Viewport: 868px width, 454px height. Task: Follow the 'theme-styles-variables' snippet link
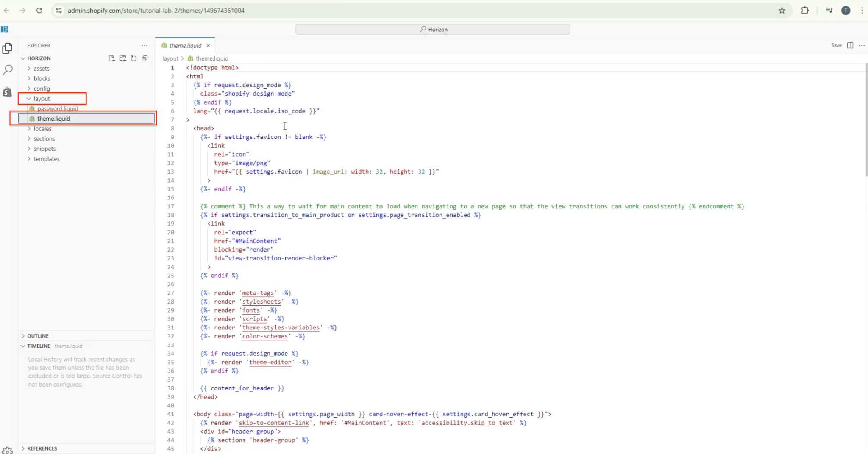(281, 328)
